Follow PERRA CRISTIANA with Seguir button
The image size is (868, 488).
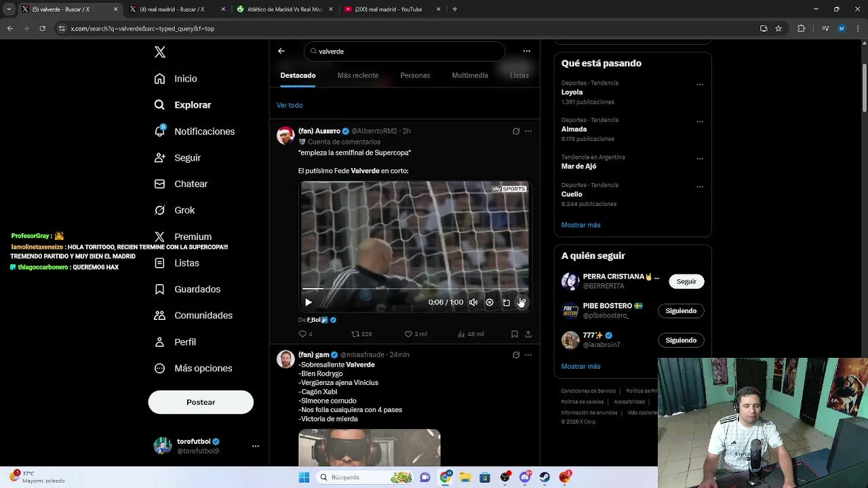pyautogui.click(x=686, y=281)
